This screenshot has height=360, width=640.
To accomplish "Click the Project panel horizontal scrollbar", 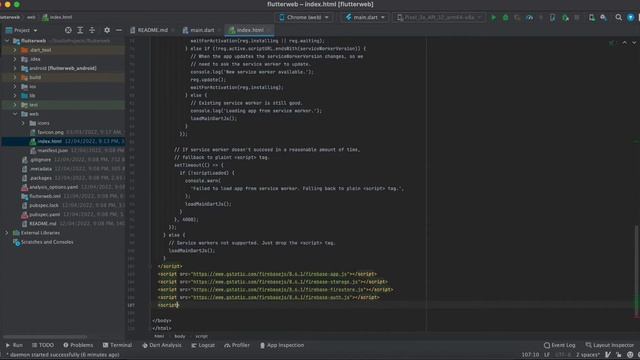I will [x=45, y=337].
